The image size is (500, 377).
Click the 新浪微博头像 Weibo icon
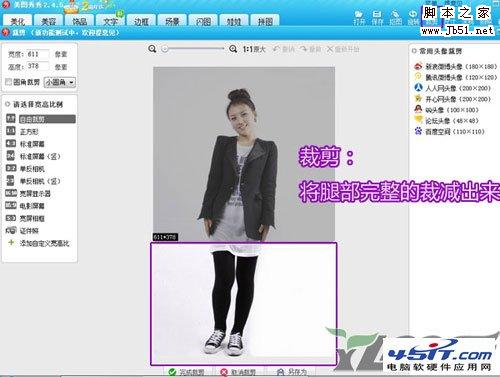tap(418, 66)
